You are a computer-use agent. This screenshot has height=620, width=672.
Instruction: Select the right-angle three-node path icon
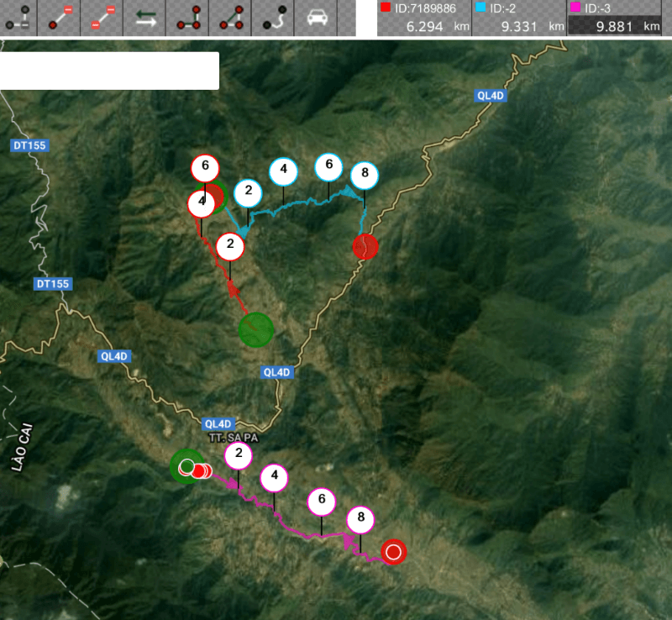click(x=187, y=18)
